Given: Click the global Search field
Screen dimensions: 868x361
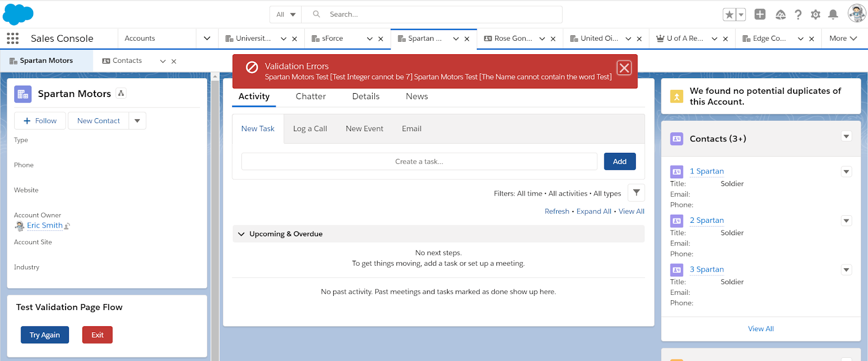Looking at the screenshot, I should 432,15.
